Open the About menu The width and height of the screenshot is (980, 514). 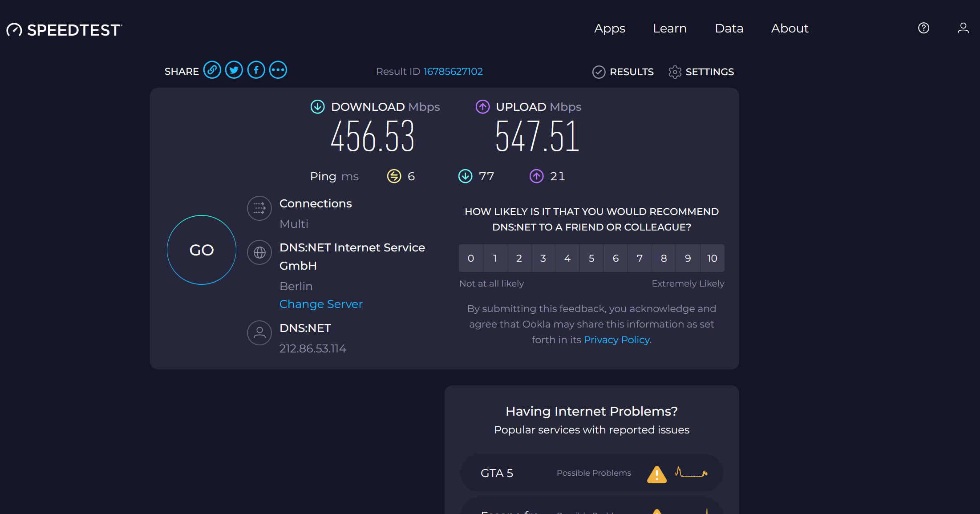point(790,28)
